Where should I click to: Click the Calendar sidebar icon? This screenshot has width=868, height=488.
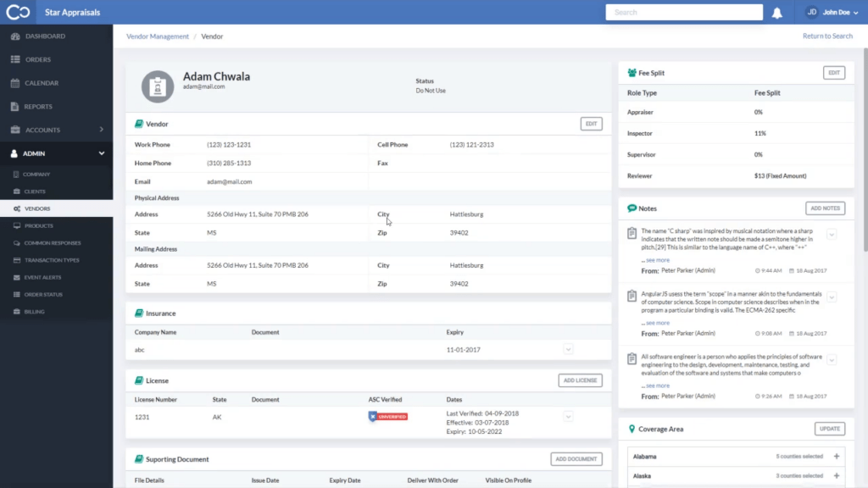point(15,83)
